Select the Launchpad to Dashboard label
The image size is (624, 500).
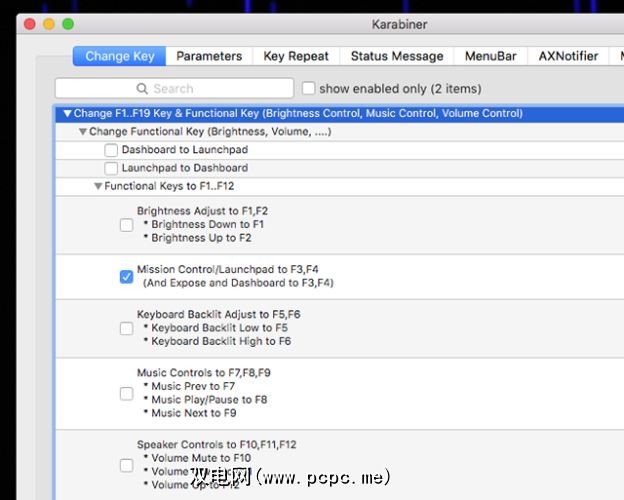click(x=185, y=168)
